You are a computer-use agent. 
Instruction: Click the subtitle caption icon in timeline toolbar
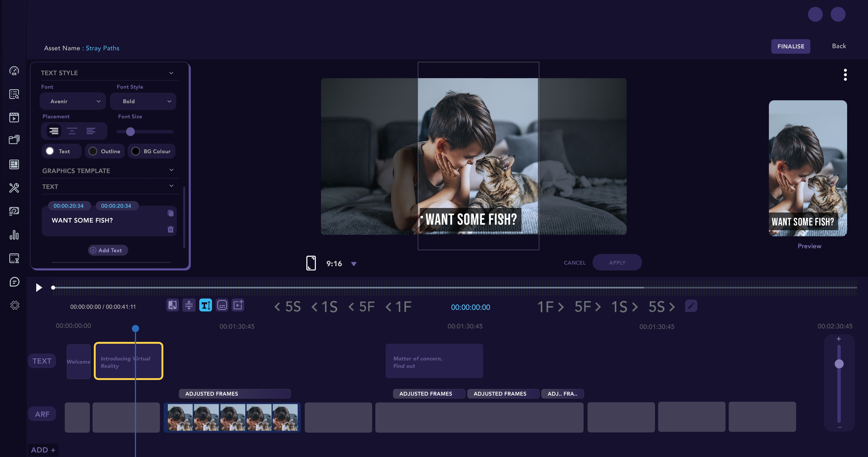[x=222, y=305]
